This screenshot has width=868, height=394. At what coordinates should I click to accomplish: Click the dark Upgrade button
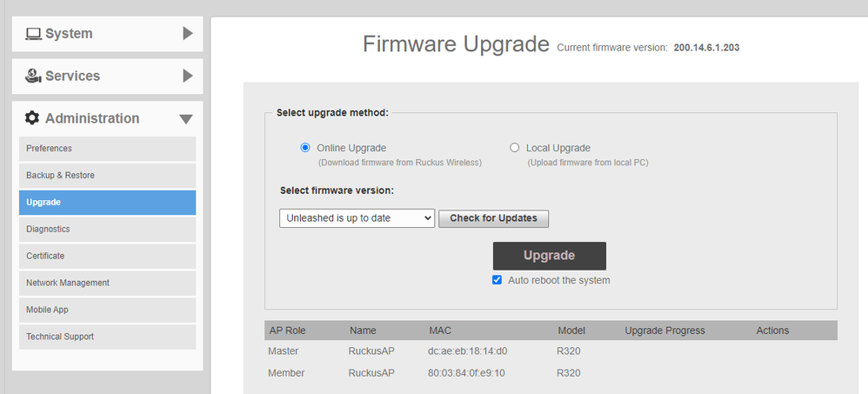(549, 256)
